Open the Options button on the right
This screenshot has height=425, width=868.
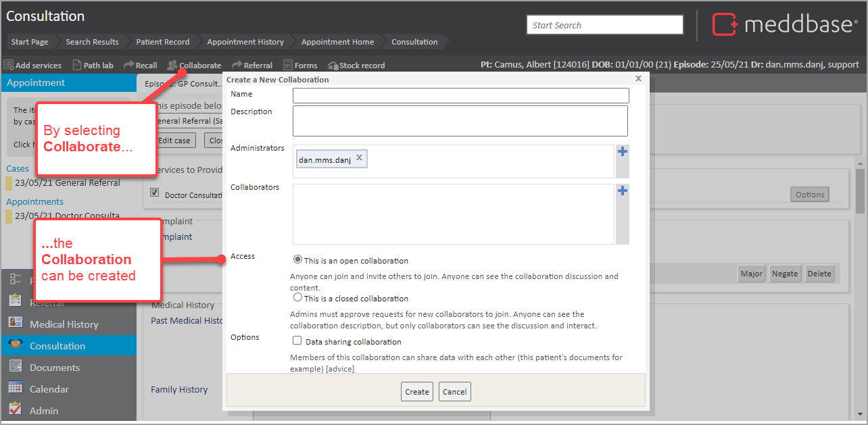(809, 195)
